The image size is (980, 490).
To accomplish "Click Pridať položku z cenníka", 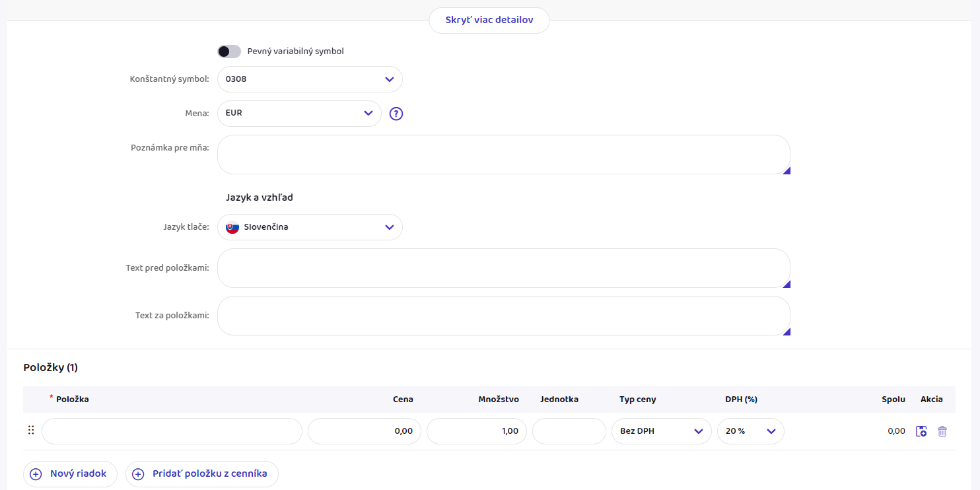I will (201, 474).
